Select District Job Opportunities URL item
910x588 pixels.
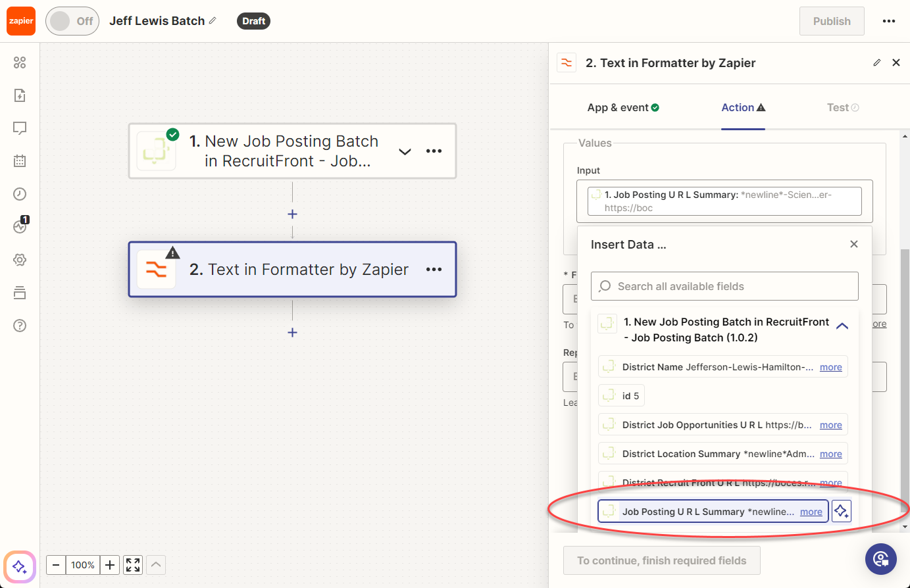(x=723, y=425)
